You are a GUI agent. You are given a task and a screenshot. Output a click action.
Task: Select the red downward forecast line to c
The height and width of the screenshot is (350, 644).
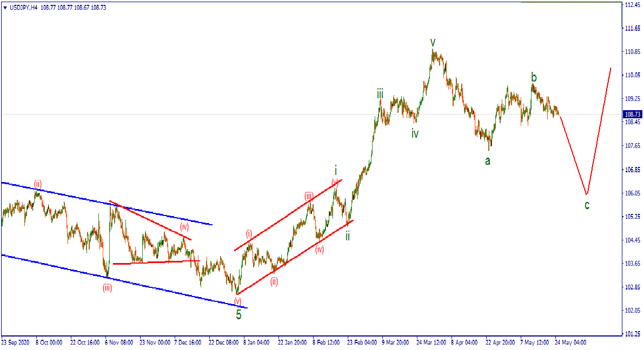point(573,156)
